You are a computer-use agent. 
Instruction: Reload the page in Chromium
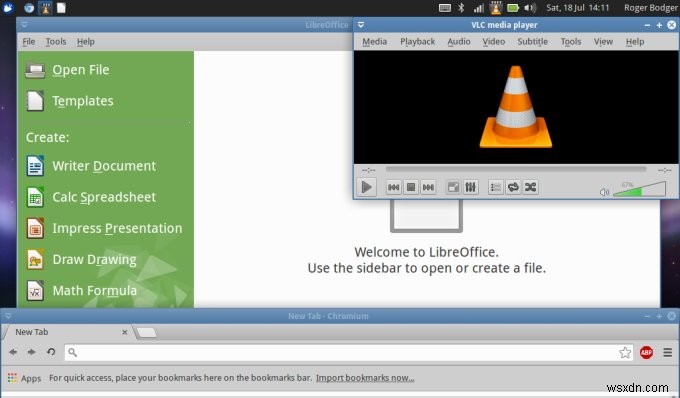(x=51, y=352)
